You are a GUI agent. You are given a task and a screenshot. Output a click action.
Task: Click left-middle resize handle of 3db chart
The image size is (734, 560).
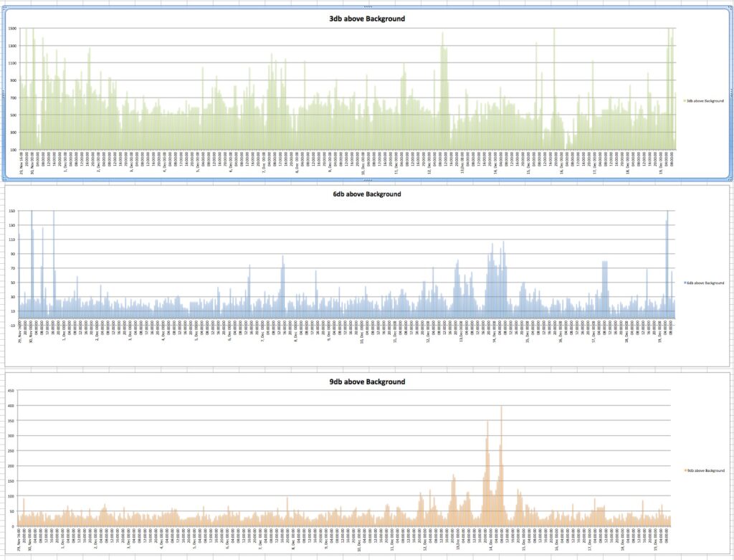pyautogui.click(x=4, y=94)
